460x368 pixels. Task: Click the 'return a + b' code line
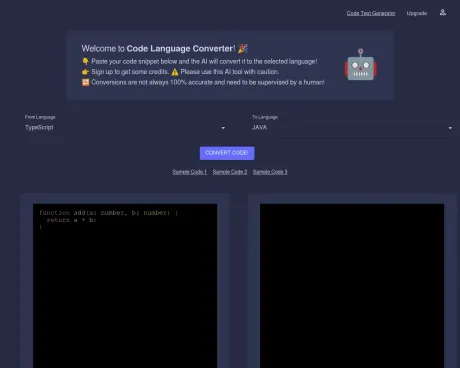71,220
